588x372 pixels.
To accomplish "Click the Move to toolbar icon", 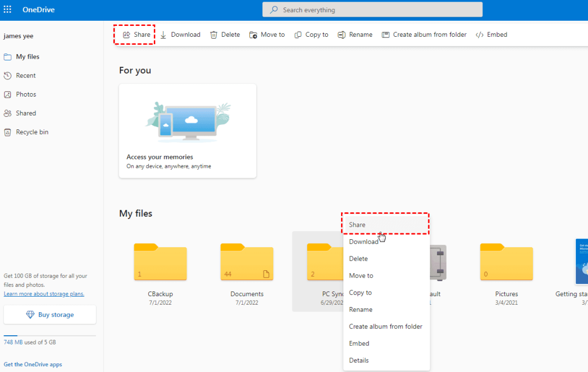I will pyautogui.click(x=253, y=34).
